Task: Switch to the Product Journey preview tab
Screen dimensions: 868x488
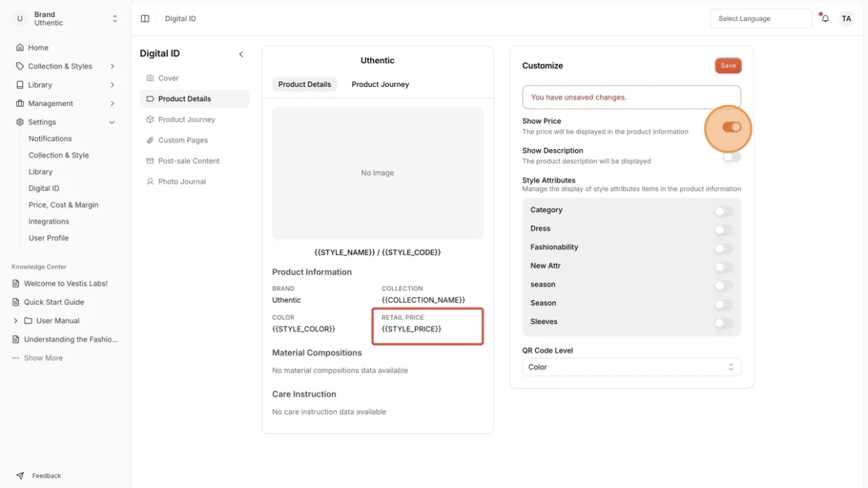Action: pos(380,84)
